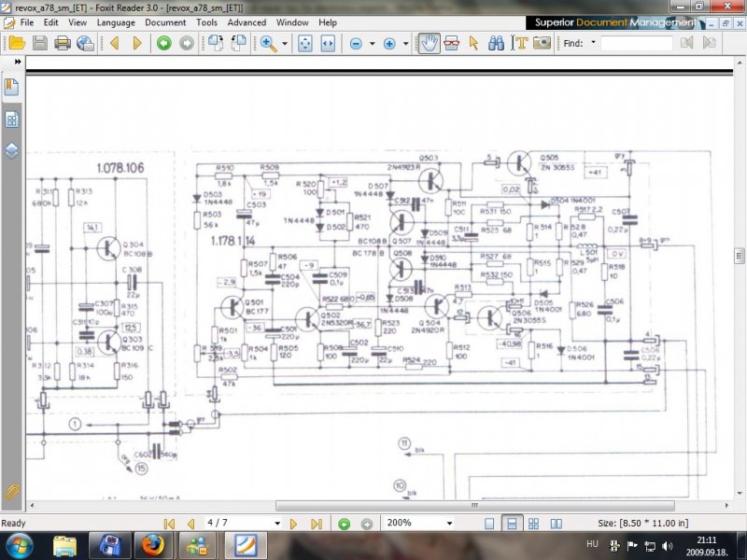Click Find Next icon
Screen dimensions: 747x560
[710, 43]
